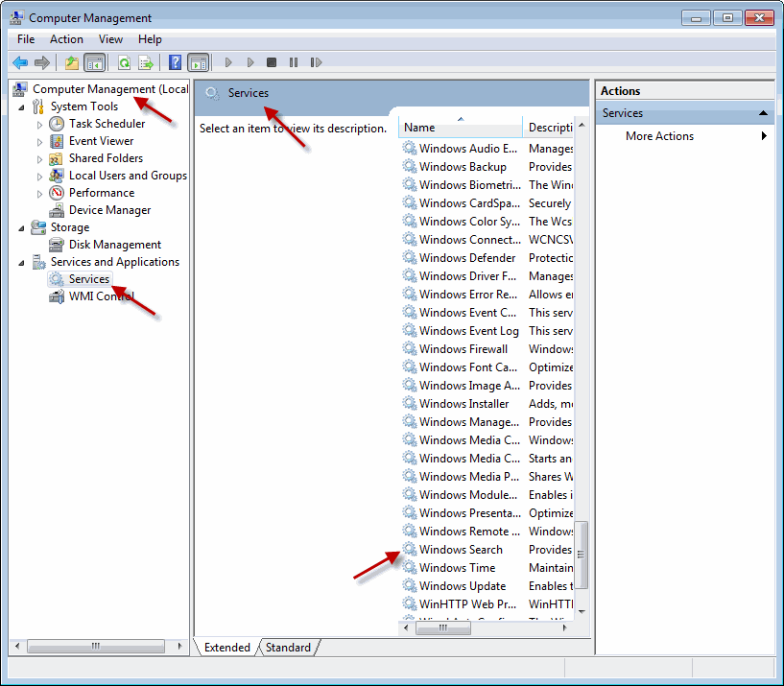Viewport: 784px width, 686px height.
Task: Click the Up one level folder icon
Action: click(72, 63)
